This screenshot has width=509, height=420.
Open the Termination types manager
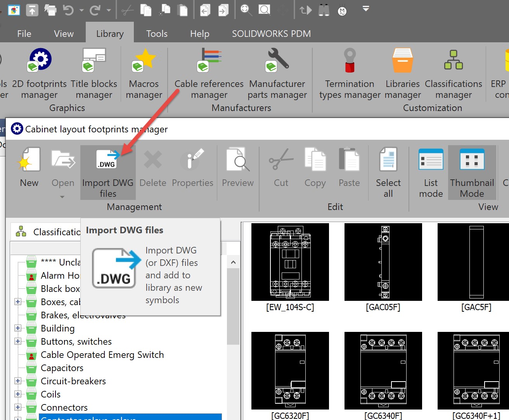349,74
